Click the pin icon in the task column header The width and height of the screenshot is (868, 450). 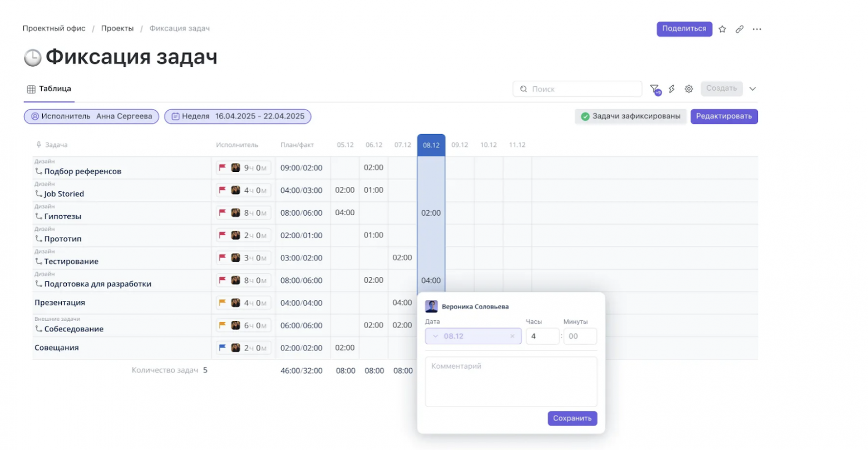coord(38,145)
